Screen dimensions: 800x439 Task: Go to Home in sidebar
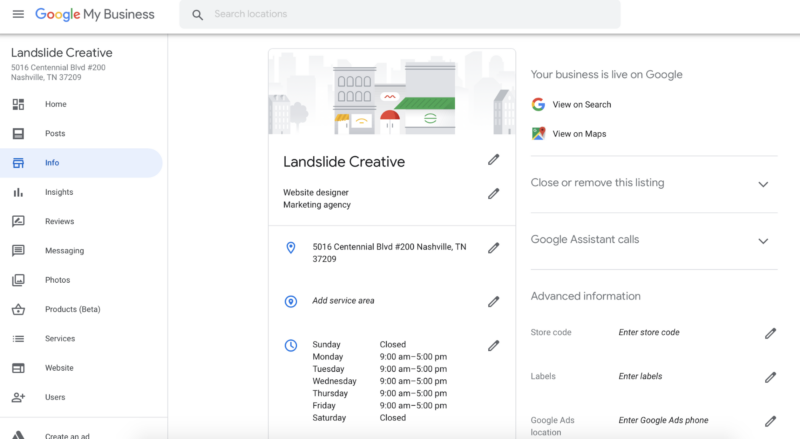[56, 104]
